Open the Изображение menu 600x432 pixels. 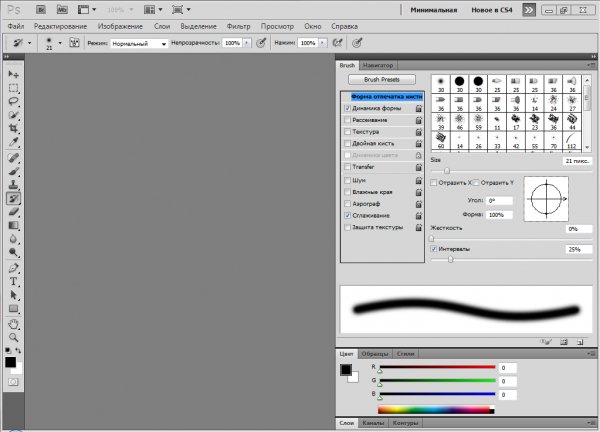point(120,26)
